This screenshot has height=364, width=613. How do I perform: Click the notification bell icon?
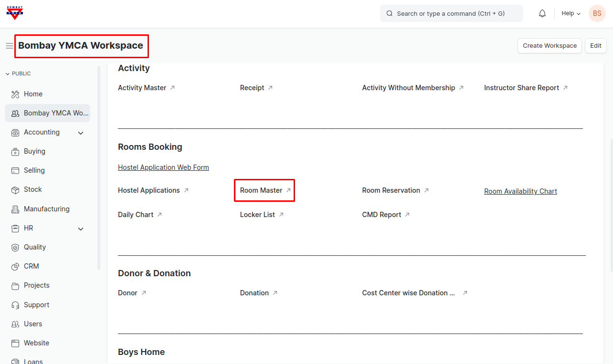tap(542, 13)
